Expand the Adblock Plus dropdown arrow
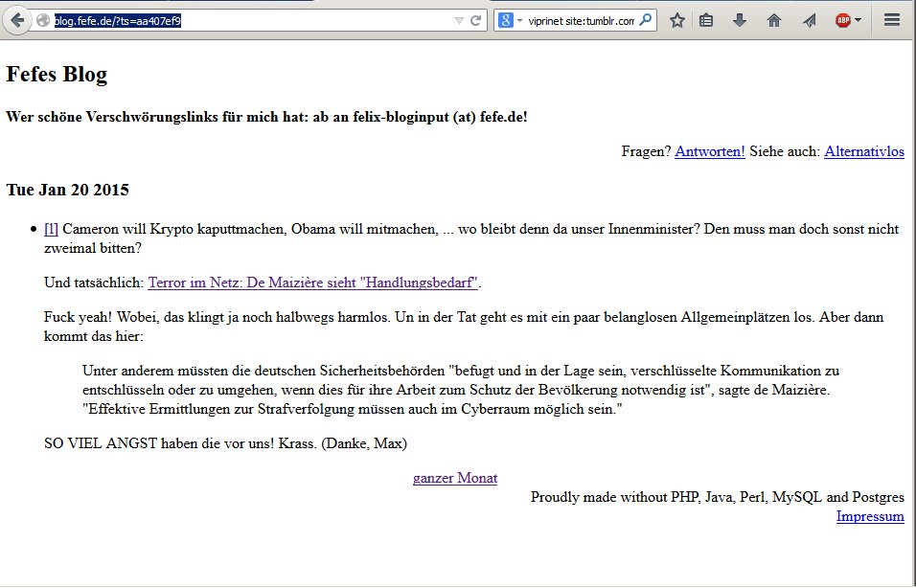 858,20
